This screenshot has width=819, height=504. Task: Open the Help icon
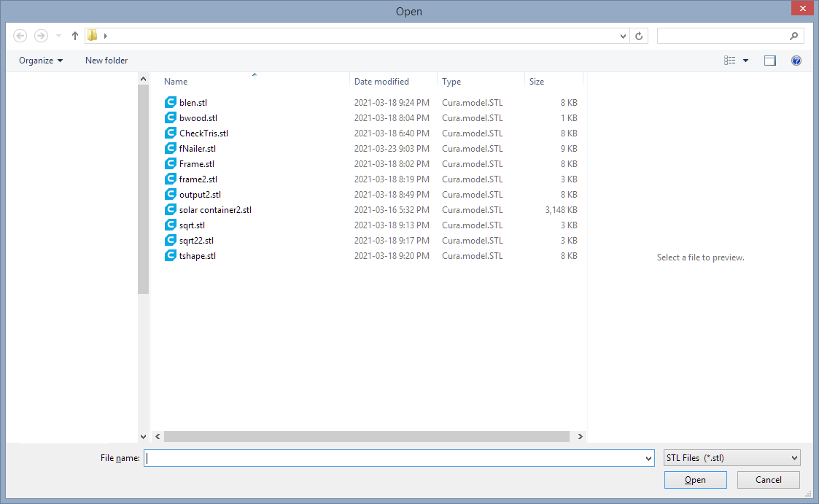796,61
